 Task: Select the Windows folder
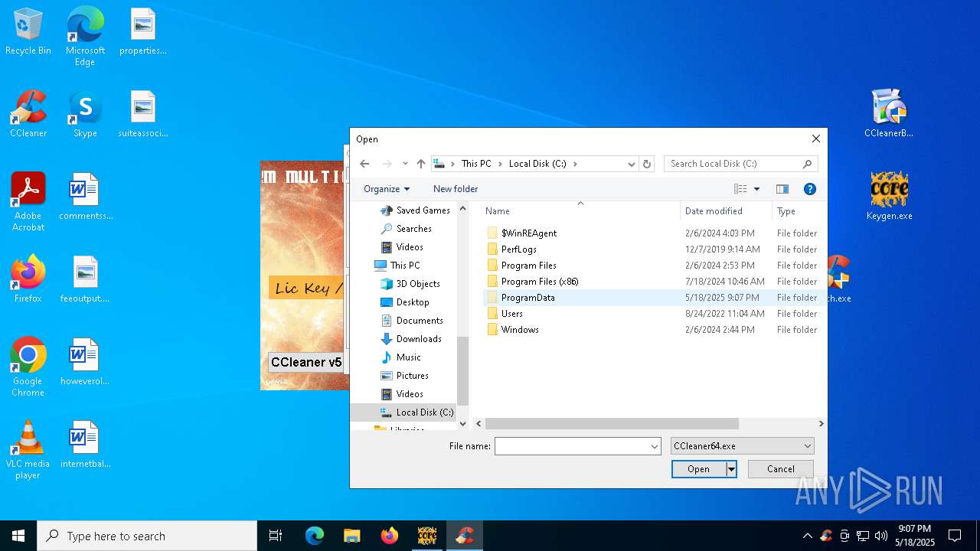(x=520, y=330)
